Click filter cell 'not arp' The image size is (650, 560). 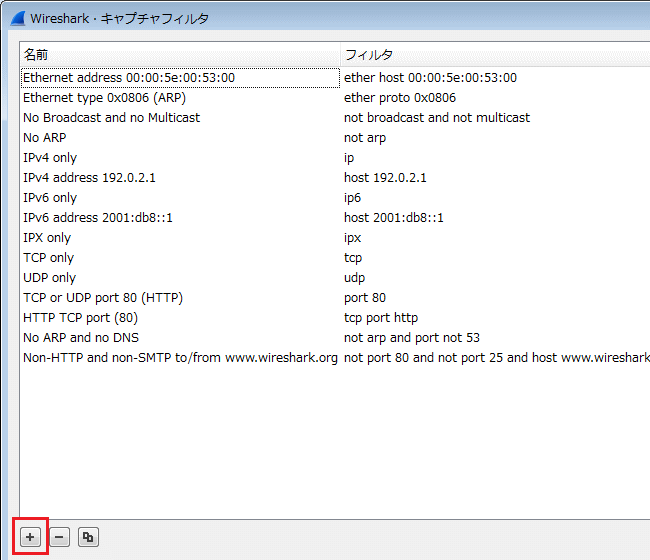[x=365, y=138]
